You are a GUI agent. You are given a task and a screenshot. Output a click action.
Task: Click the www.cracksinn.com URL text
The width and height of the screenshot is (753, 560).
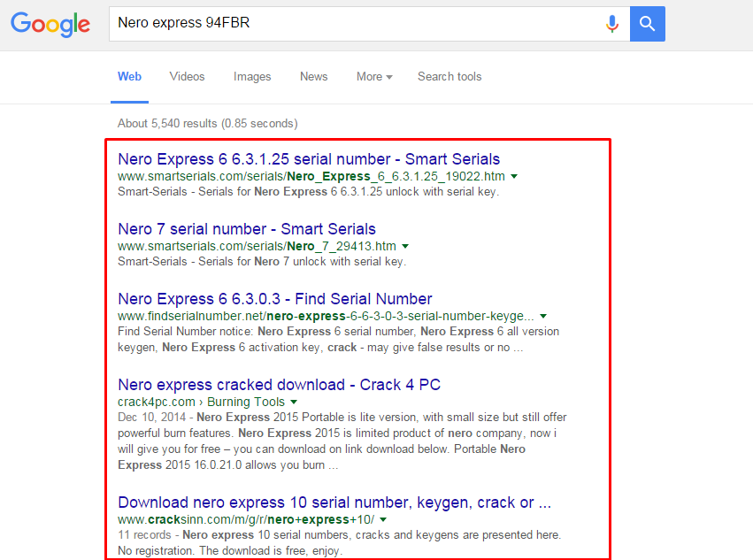246,519
